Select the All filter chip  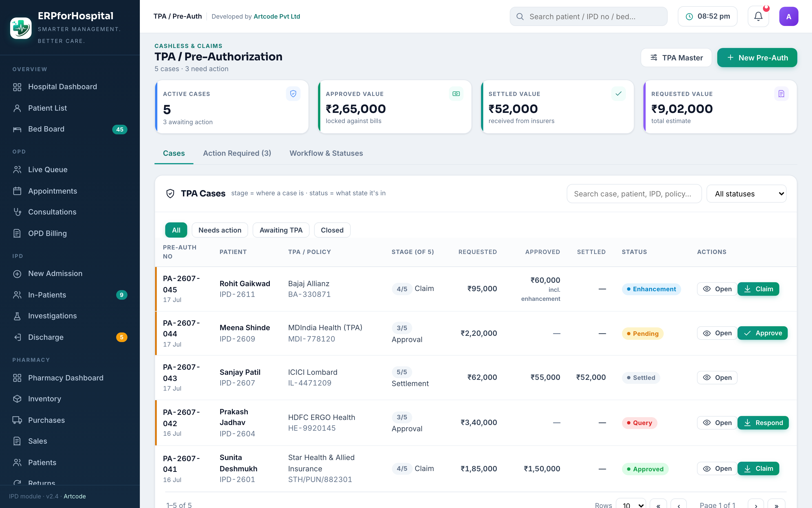tap(176, 230)
